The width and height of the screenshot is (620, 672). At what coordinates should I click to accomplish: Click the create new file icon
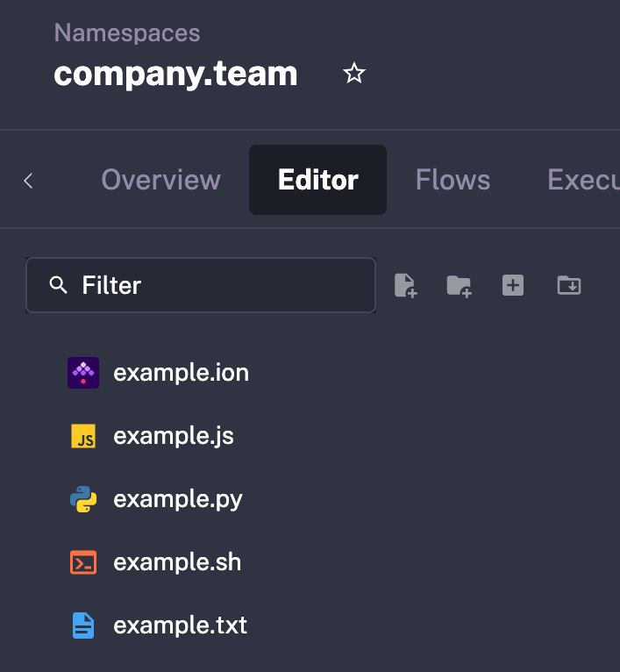(x=405, y=285)
